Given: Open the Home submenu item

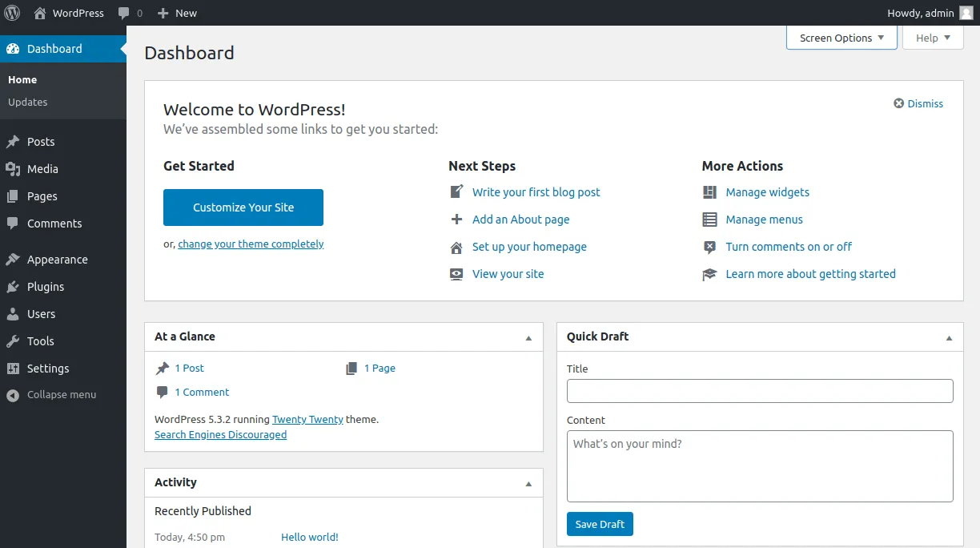Looking at the screenshot, I should click(22, 80).
